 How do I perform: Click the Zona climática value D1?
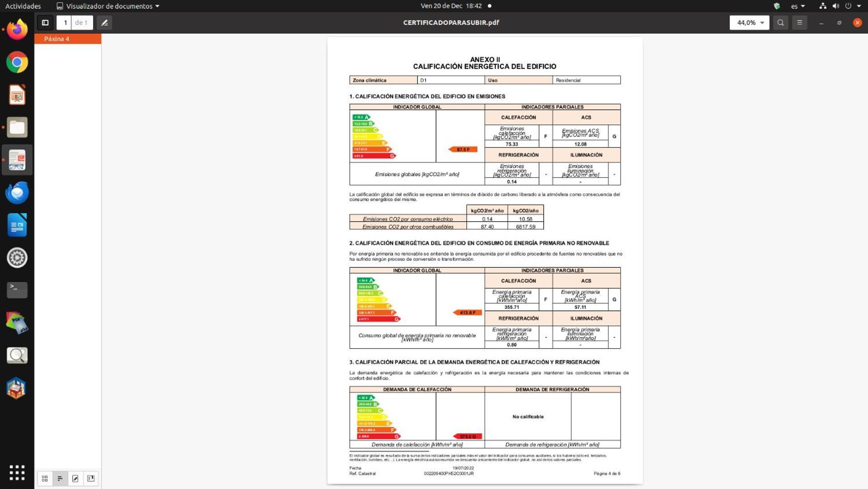pyautogui.click(x=423, y=80)
